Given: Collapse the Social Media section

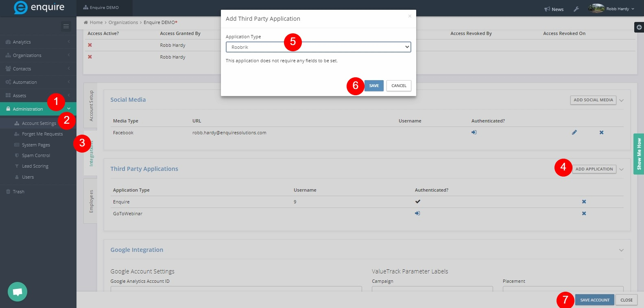Looking at the screenshot, I should click(621, 100).
